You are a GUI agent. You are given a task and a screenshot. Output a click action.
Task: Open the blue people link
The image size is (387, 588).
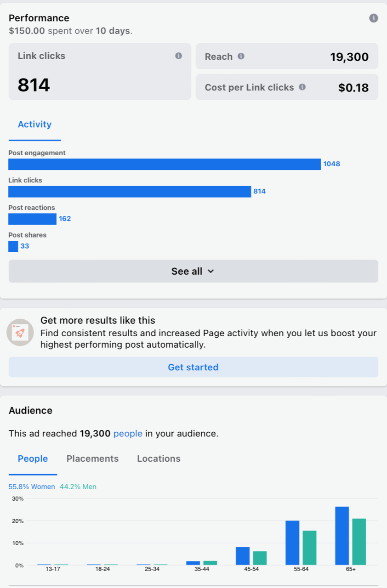coord(128,434)
